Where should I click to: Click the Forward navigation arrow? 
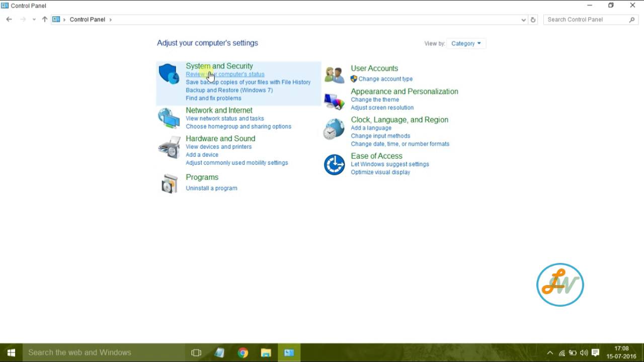point(23,19)
